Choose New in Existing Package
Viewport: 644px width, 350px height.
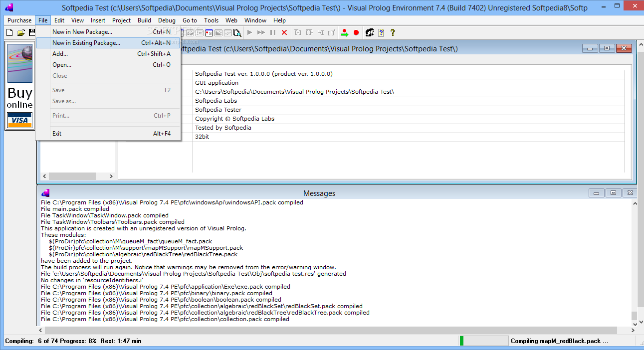(x=108, y=43)
